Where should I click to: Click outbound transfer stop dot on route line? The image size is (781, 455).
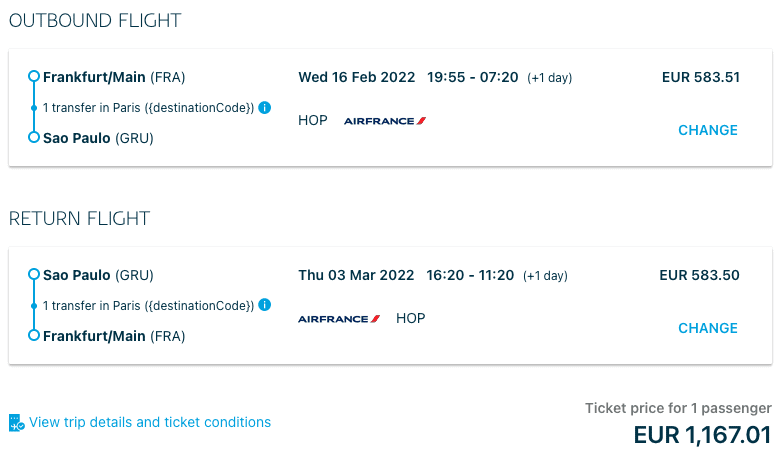(34, 107)
